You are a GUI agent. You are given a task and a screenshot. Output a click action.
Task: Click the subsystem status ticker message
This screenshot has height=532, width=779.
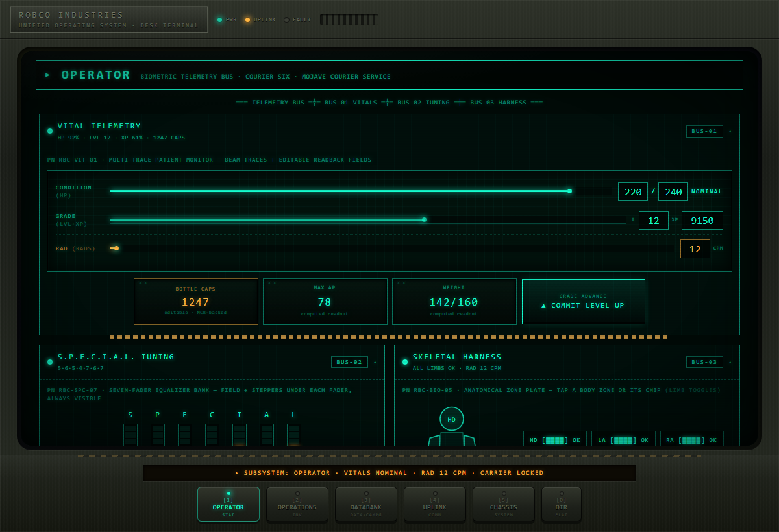point(389,473)
